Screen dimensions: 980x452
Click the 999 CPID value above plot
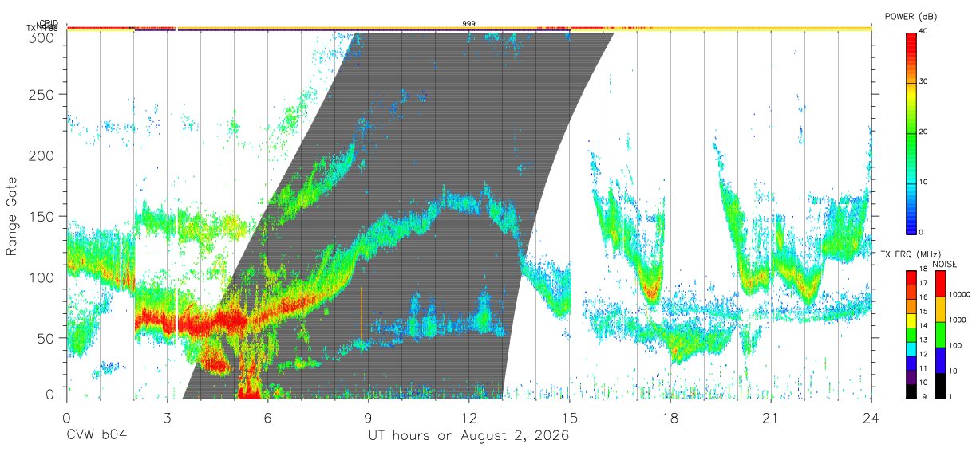click(469, 24)
